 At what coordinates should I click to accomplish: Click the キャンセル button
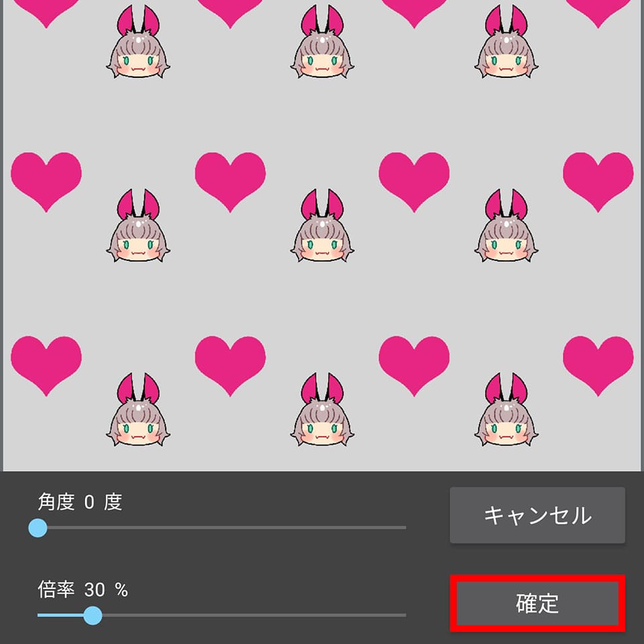click(537, 515)
